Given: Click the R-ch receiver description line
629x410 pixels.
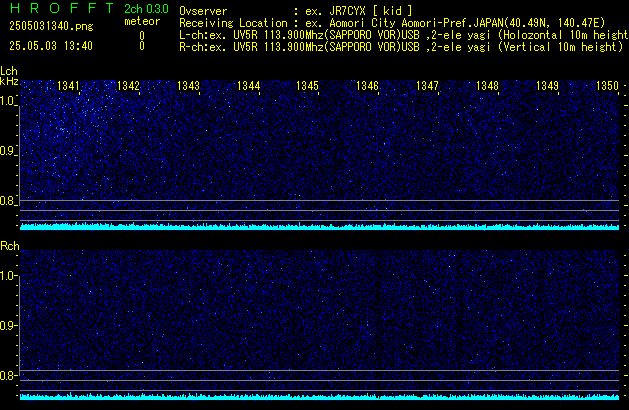Looking at the screenshot, I should pyautogui.click(x=401, y=47).
